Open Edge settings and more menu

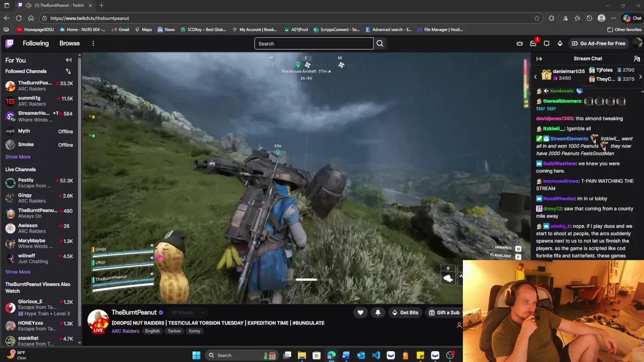(613, 18)
